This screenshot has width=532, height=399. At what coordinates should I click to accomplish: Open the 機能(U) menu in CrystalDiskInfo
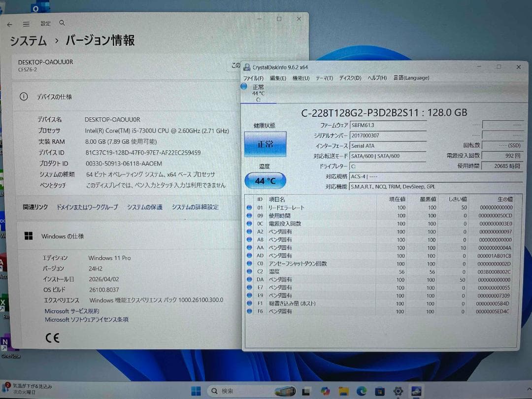click(300, 78)
